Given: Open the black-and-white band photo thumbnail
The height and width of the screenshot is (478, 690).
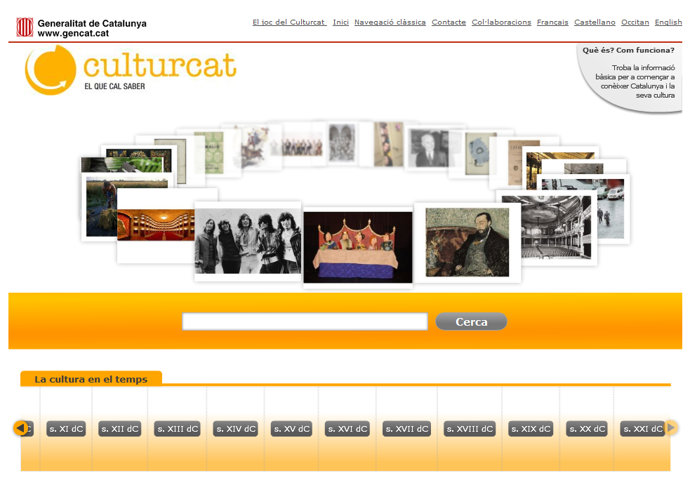Looking at the screenshot, I should (248, 241).
